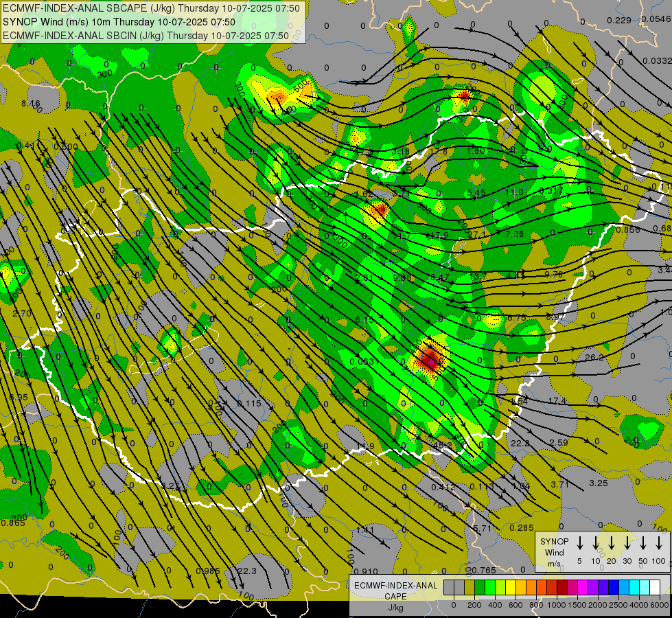Pick the dark red swatch in the CAPE color bar
Image resolution: width=672 pixels, height=618 pixels.
(563, 588)
